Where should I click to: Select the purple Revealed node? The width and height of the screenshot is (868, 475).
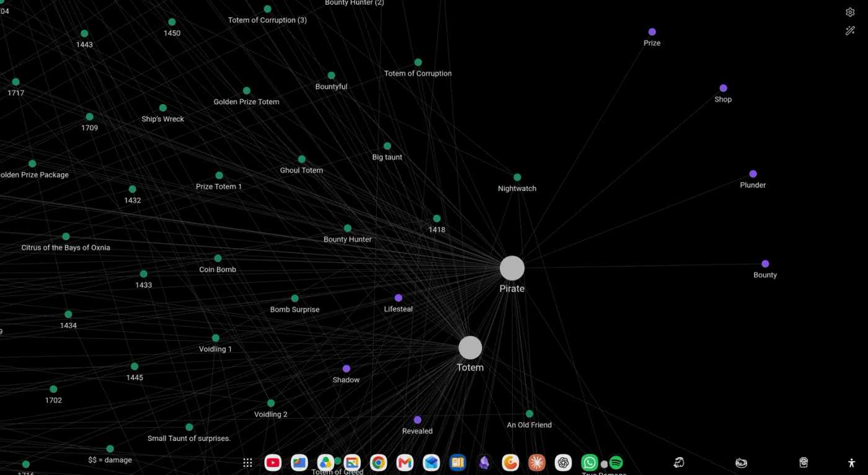pos(417,420)
